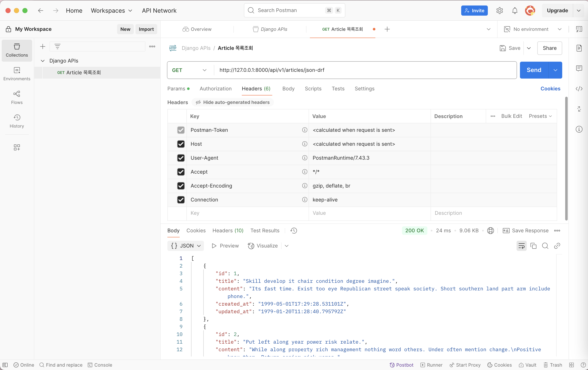Open the Workspaces dropdown
Screen dimensions: 588x370
[x=111, y=11]
